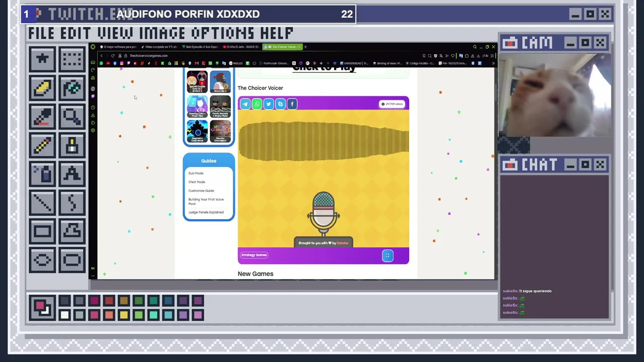644x362 pixels.
Task: Switch to the Baki Episodio 4 tab
Action: click(200, 47)
